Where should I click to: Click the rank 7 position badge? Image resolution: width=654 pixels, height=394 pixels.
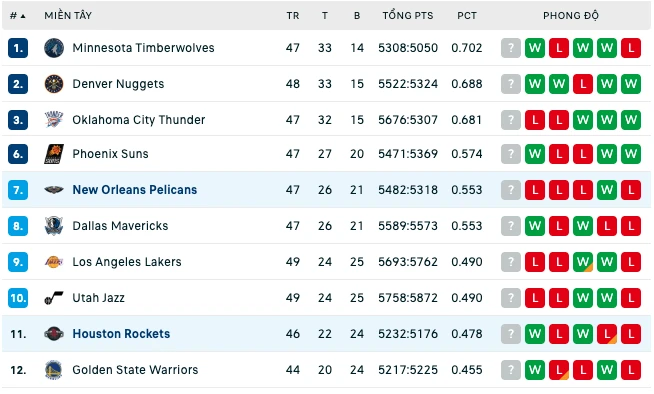18,190
